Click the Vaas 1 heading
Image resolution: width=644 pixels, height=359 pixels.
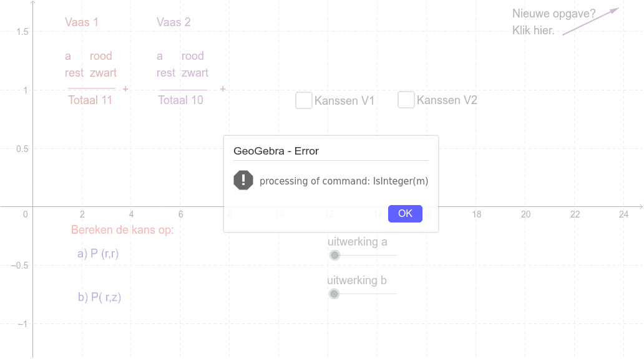(x=81, y=22)
